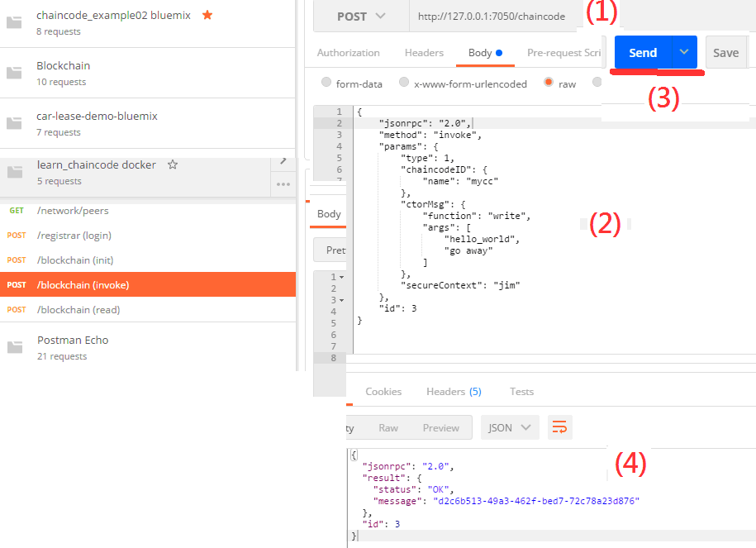The image size is (756, 548).
Task: Collapse the response fold arrow at line 1
Action: tap(341, 278)
